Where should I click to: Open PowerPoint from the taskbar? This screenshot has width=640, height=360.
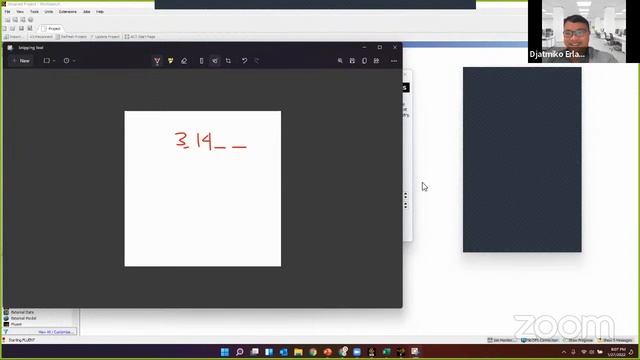pyautogui.click(x=328, y=352)
